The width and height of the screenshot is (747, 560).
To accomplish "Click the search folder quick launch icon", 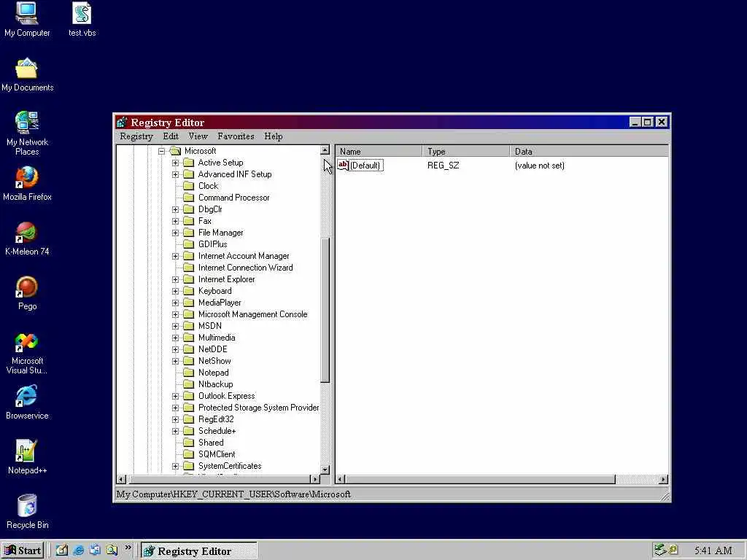I will pyautogui.click(x=112, y=551).
